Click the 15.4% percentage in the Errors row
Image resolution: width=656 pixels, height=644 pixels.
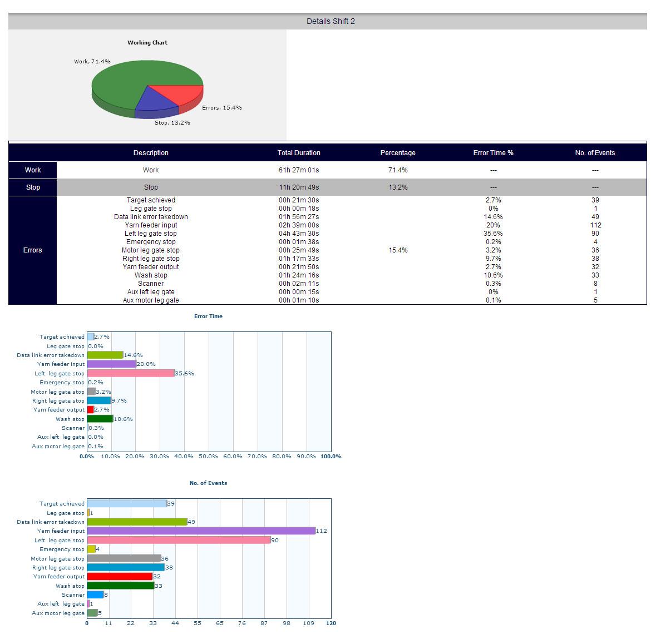click(398, 250)
